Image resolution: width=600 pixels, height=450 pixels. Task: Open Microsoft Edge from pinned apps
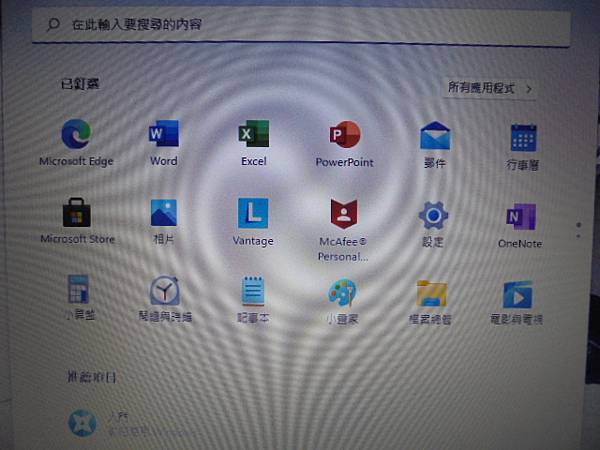pyautogui.click(x=77, y=143)
